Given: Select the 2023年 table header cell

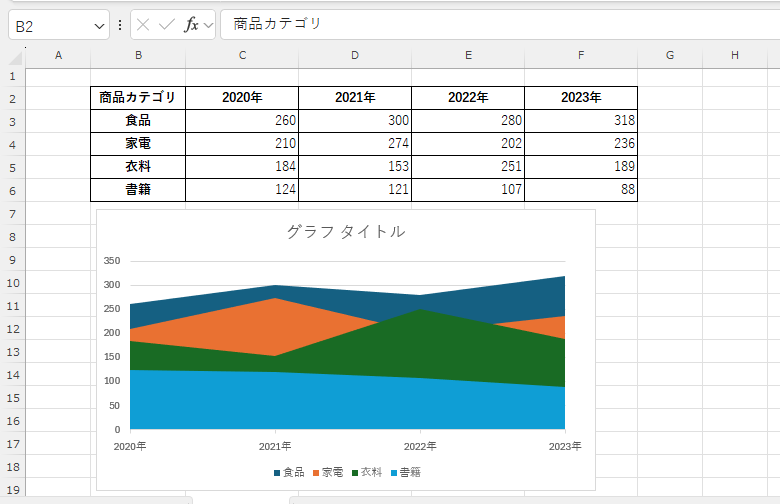Looking at the screenshot, I should (581, 98).
